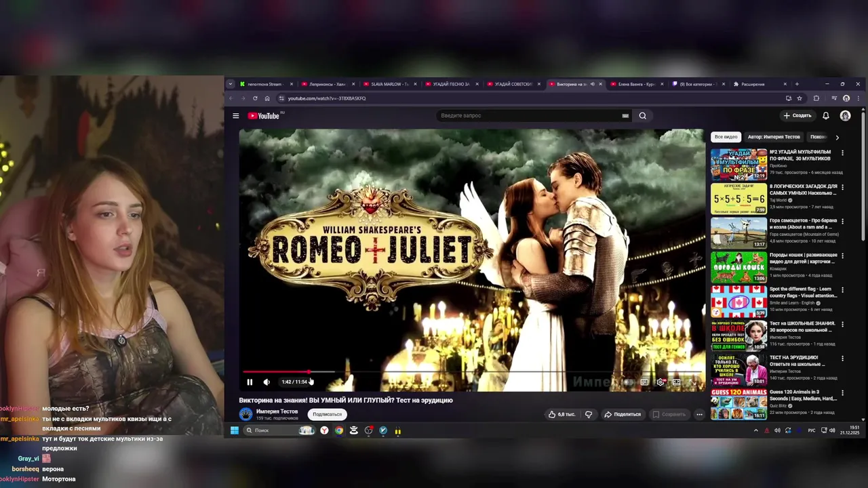Expand the tab search dropdown arrow

tap(231, 84)
